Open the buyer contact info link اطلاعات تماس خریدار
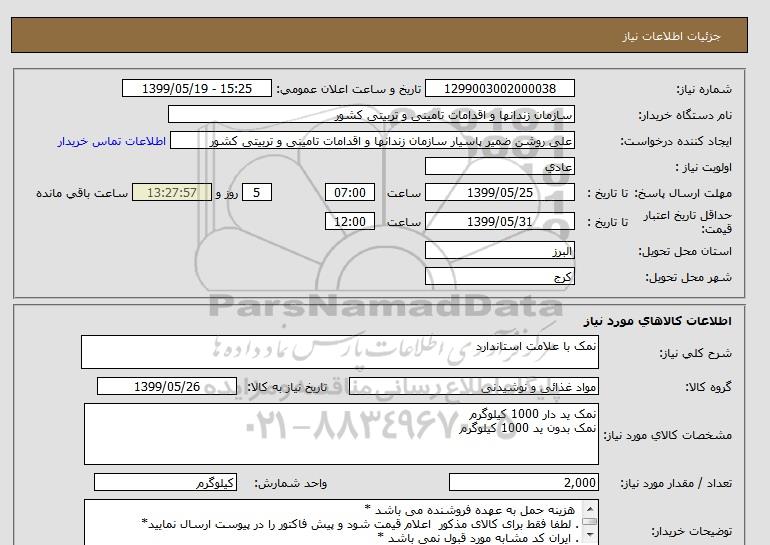The image size is (770, 545). [x=112, y=141]
